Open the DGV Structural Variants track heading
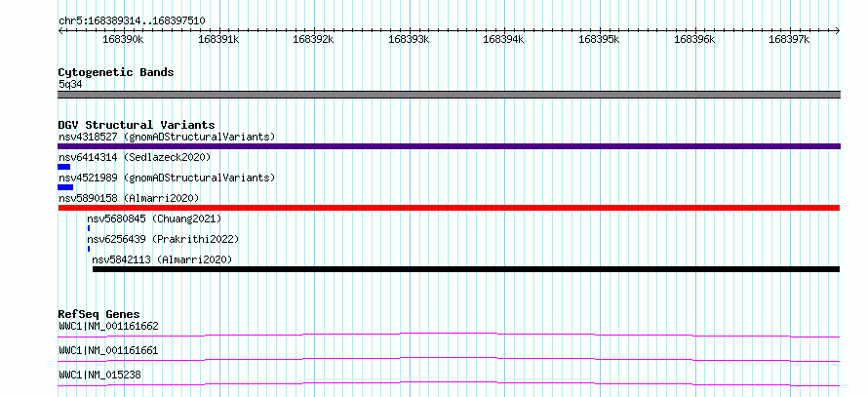Screen dimensions: 868x397 tap(137, 125)
